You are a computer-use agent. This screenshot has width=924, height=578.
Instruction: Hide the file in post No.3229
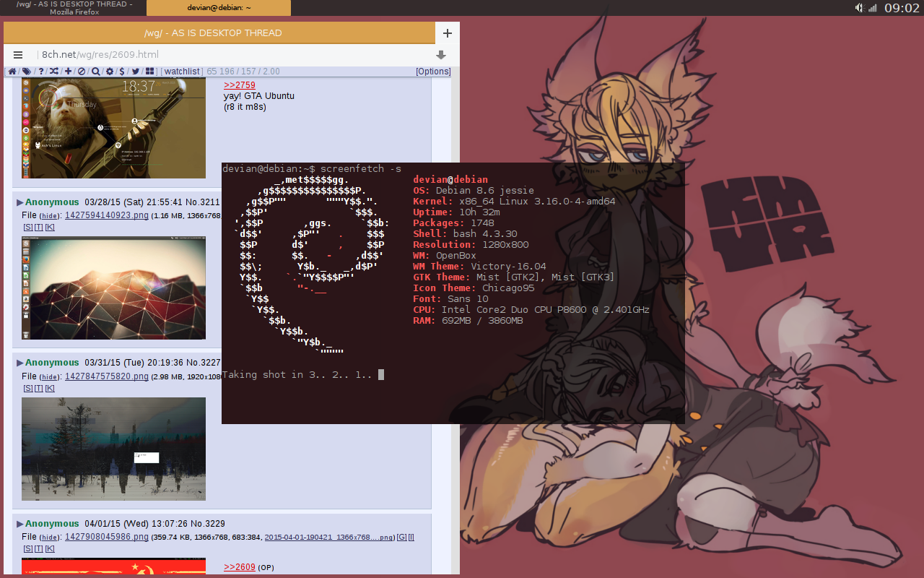pyautogui.click(x=49, y=538)
